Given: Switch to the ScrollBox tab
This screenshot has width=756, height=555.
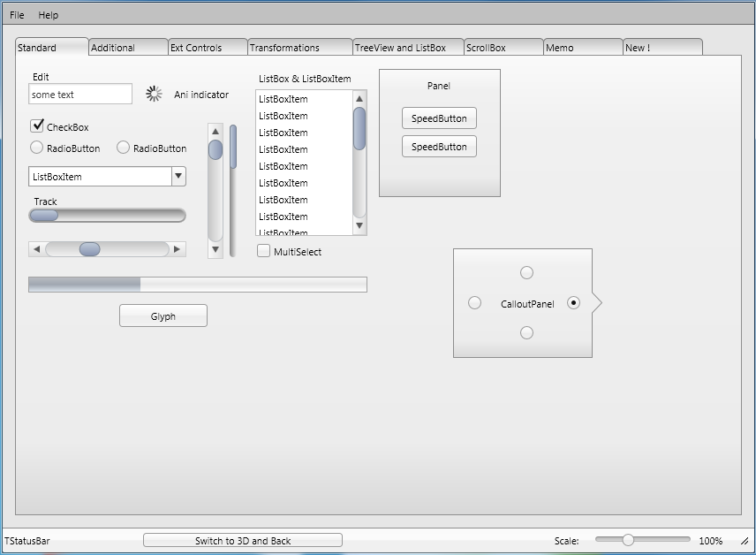Looking at the screenshot, I should [503, 48].
